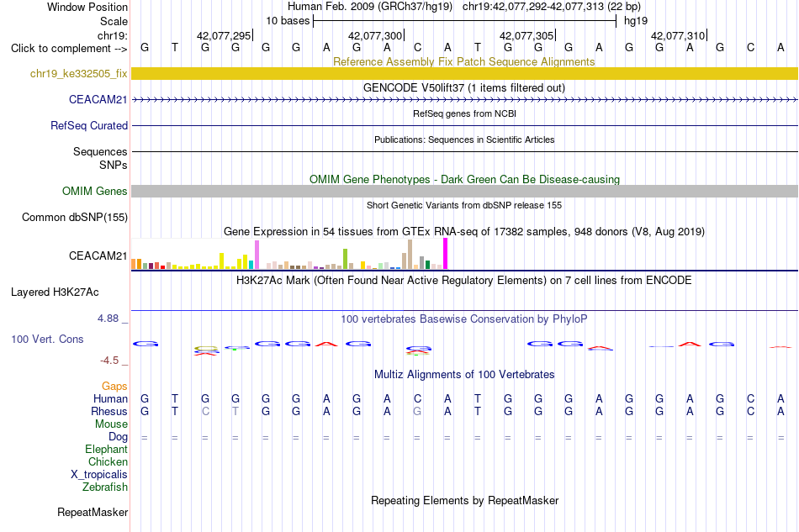
Task: Click the 100 Vert. Cons label
Action: [47, 339]
